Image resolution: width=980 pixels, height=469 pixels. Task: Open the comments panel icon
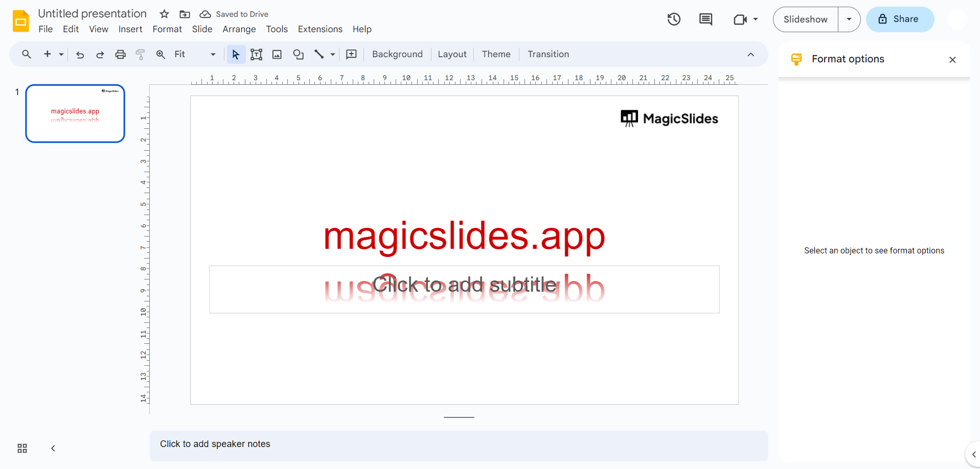coord(705,19)
